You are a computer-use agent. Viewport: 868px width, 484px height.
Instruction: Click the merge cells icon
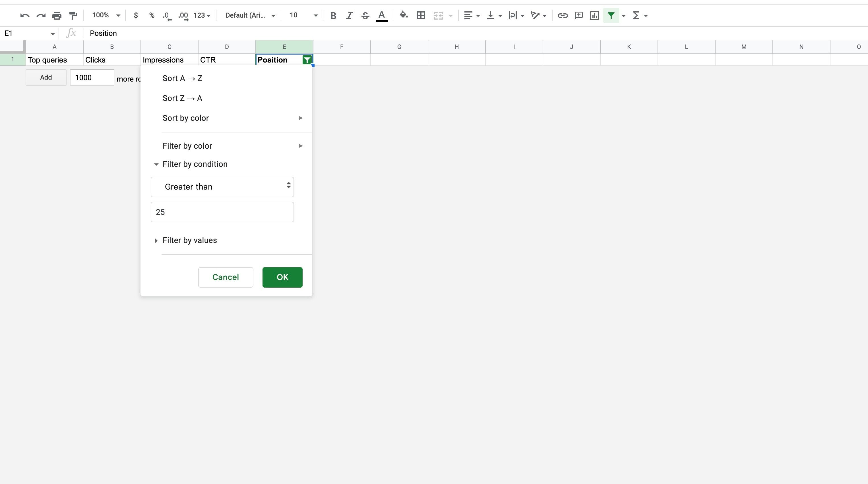pos(438,16)
